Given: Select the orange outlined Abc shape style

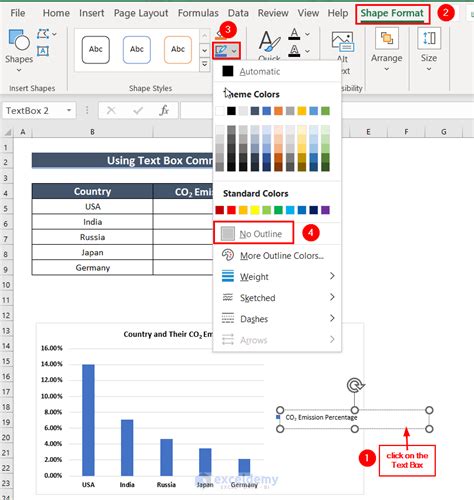Looking at the screenshot, I should 178,50.
